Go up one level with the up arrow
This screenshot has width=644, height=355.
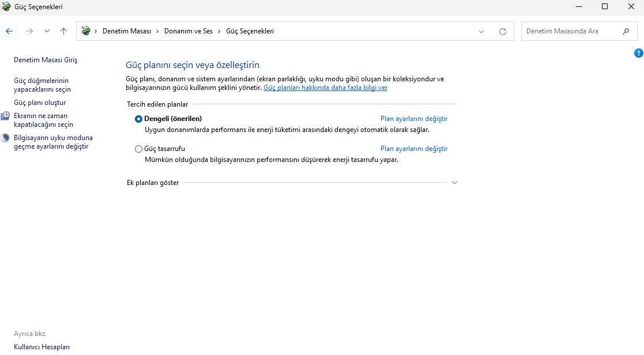[x=63, y=31]
